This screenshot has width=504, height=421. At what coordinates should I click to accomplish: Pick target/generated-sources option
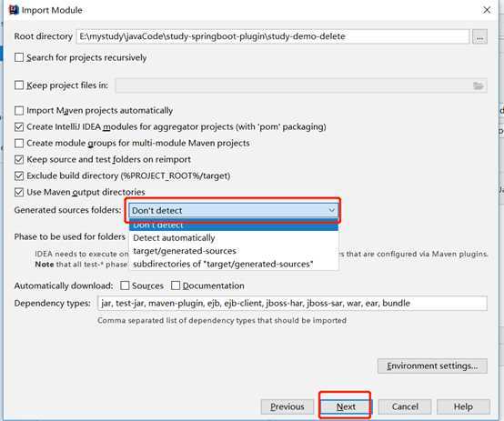tap(234, 251)
